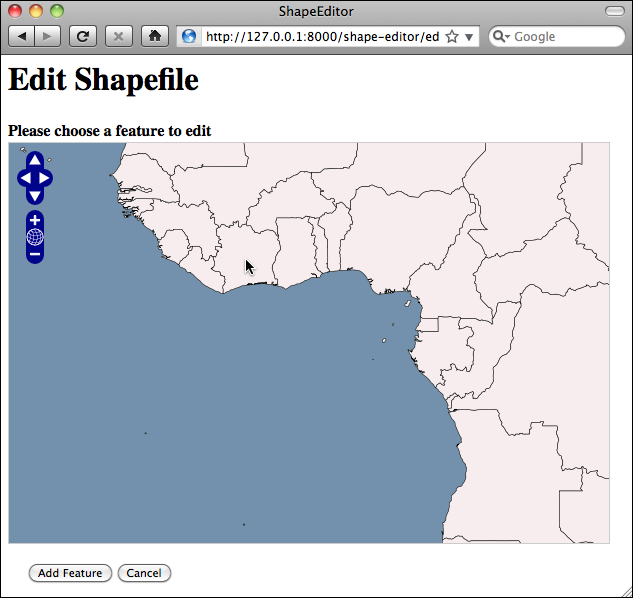This screenshot has width=633, height=598.
Task: Click the site globe icon in address bar
Action: point(189,37)
